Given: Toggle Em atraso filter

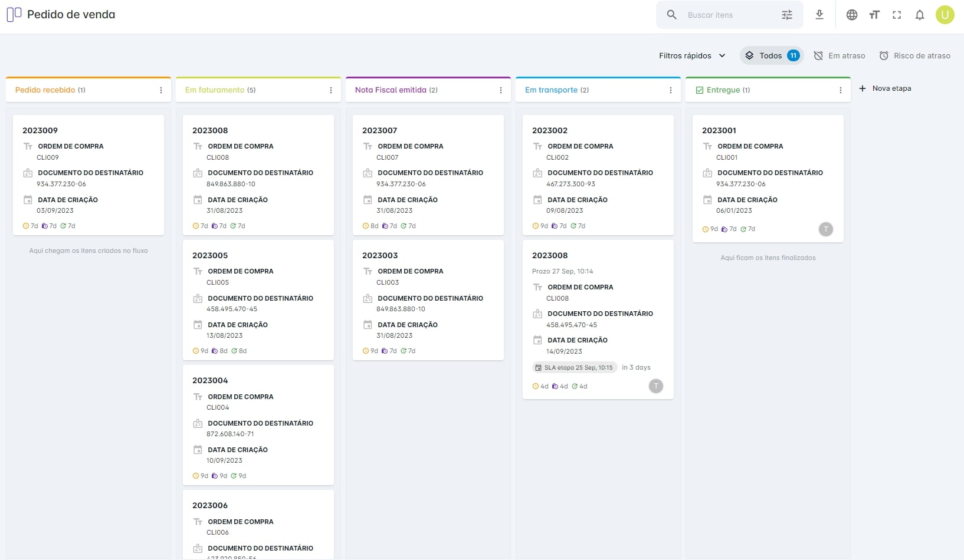Looking at the screenshot, I should click(x=840, y=55).
